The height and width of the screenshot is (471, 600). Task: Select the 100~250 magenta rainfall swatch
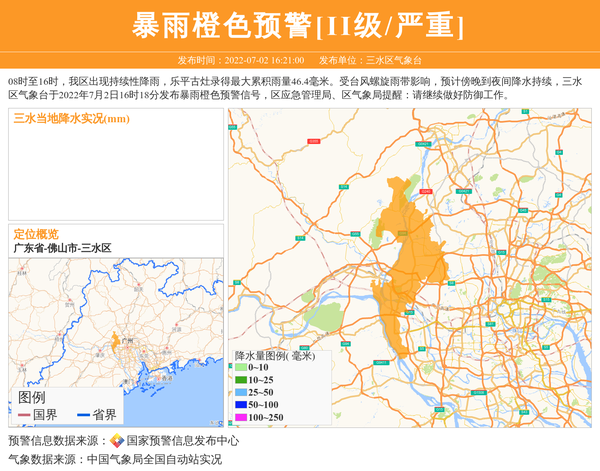coord(240,418)
